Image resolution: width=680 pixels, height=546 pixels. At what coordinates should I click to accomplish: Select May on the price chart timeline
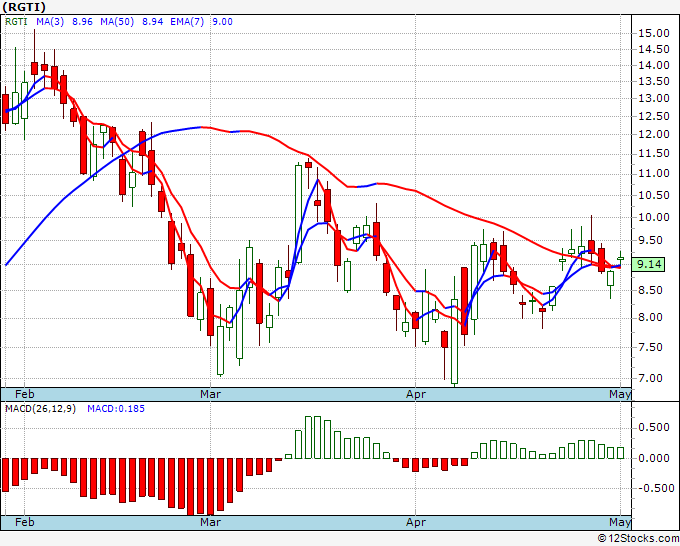coord(620,394)
